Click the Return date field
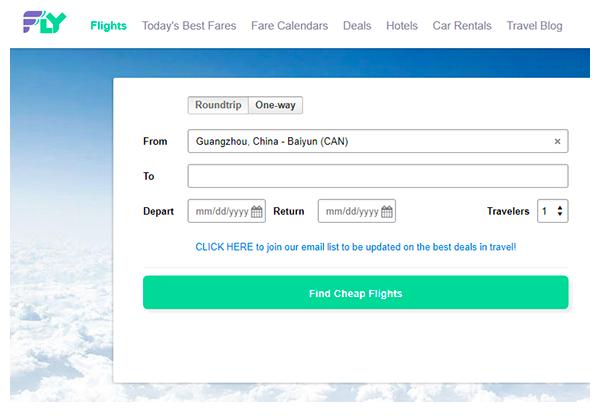 pos(357,211)
